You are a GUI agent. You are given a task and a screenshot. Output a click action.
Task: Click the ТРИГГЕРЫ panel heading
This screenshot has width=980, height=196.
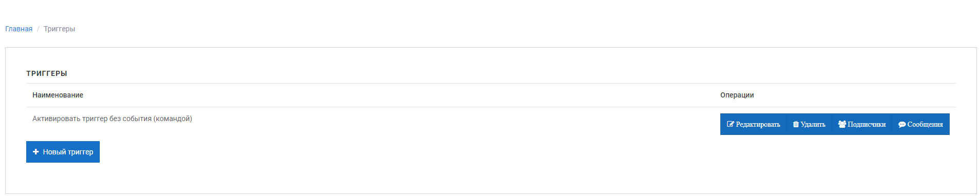[47, 73]
